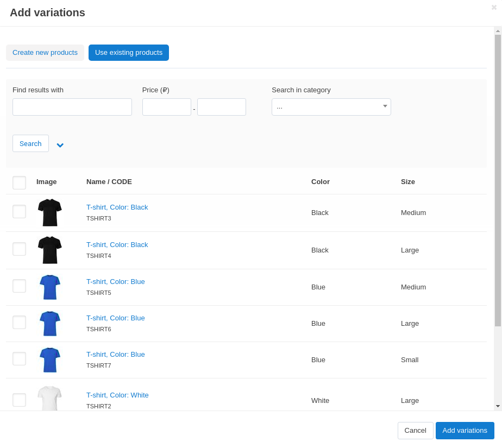
Task: Open T-shirt, Color: White link
Action: point(117,395)
